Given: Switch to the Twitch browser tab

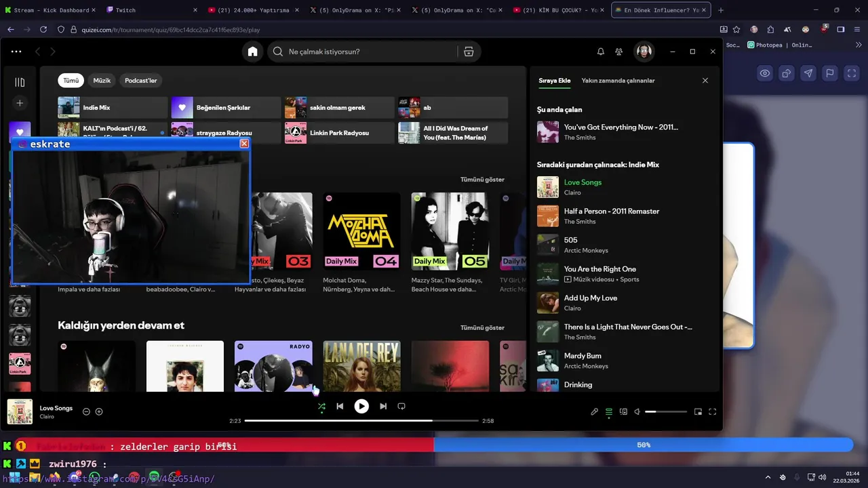Looking at the screenshot, I should [150, 10].
